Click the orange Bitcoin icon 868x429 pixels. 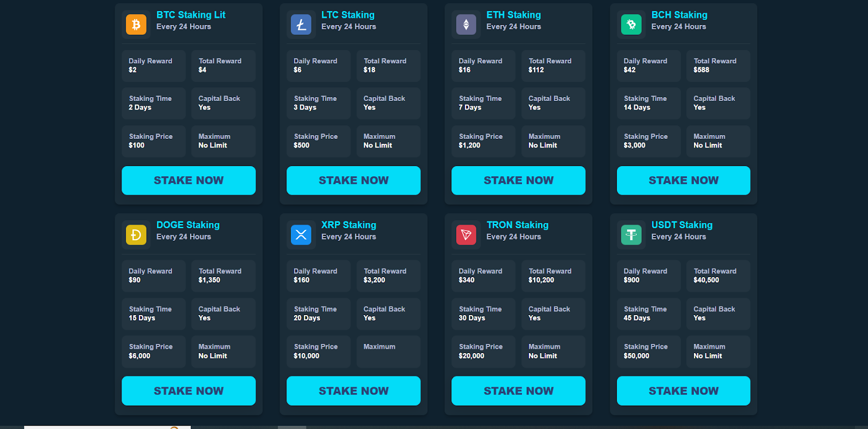[136, 24]
